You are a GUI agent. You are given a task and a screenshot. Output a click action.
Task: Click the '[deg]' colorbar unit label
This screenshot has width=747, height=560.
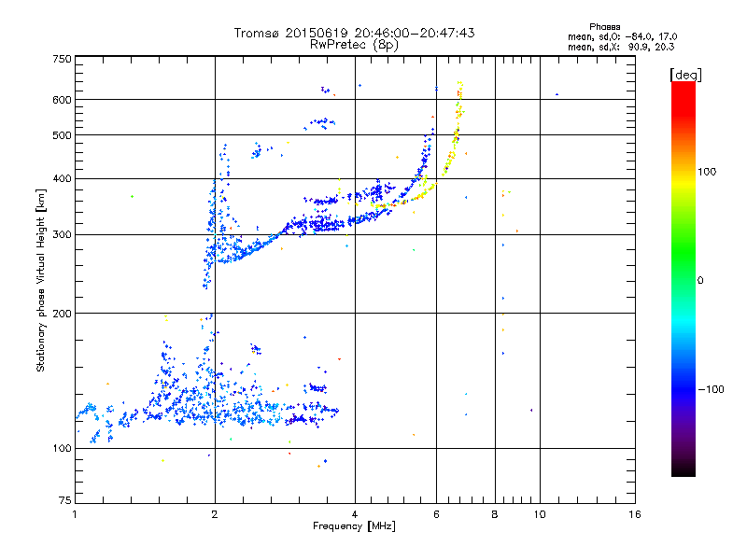tap(685, 75)
